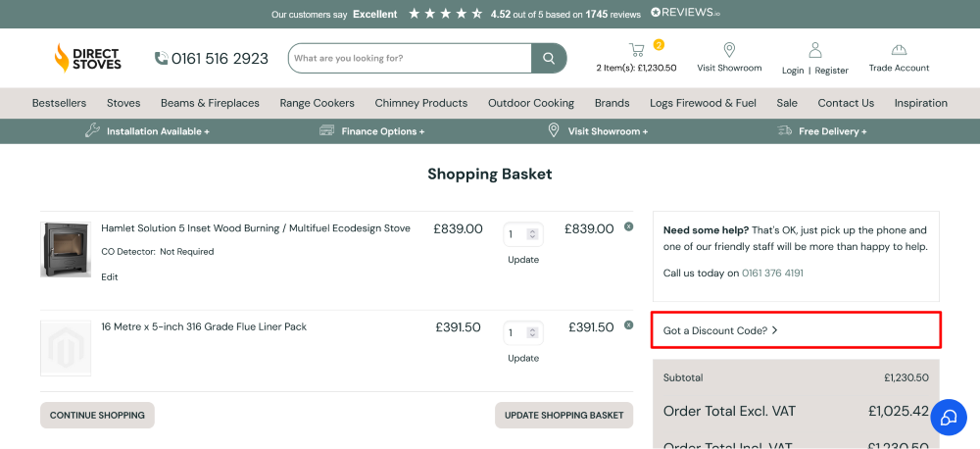This screenshot has width=980, height=449.
Task: Remove 16 Metre Flue Liner Pack from basket
Action: tap(629, 324)
